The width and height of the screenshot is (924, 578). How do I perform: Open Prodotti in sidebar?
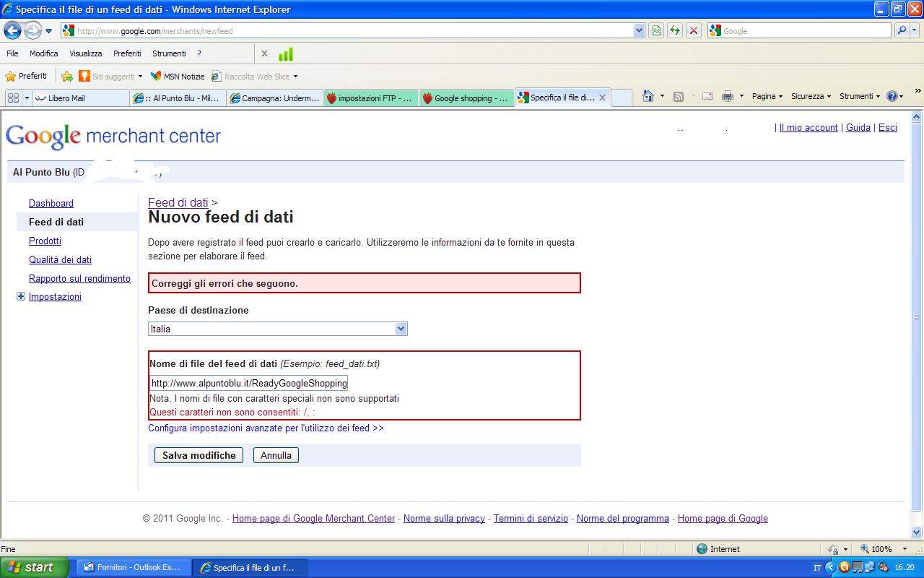coord(45,241)
